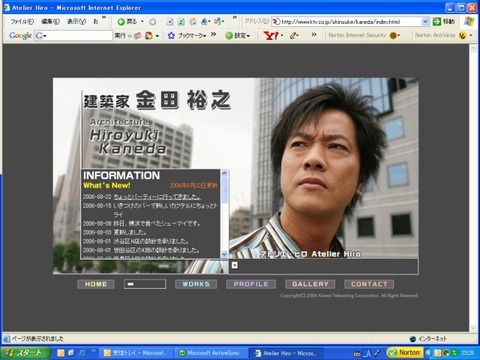Open the Norton AntiVirus dropdown arrow
480x360 pixels.
pyautogui.click(x=471, y=35)
